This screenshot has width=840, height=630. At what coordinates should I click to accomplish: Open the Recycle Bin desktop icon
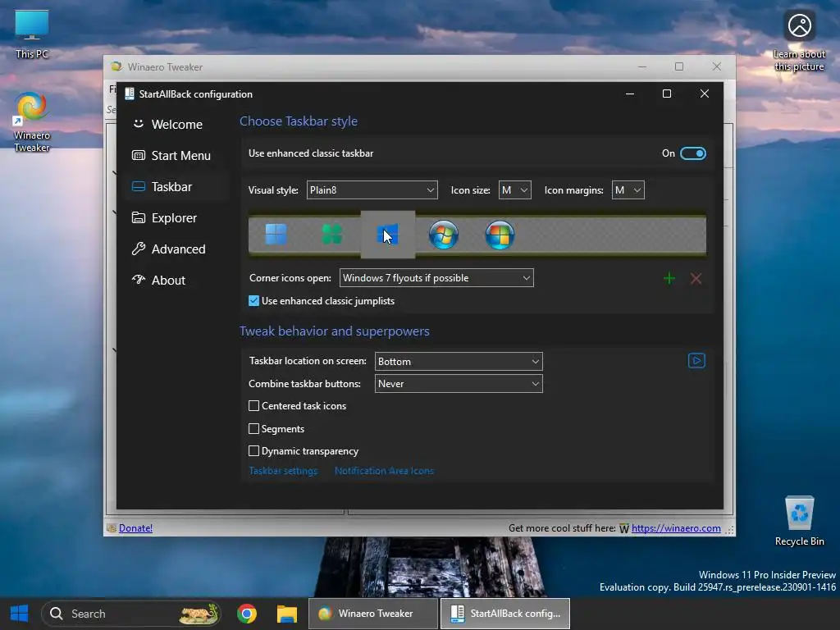pyautogui.click(x=799, y=521)
